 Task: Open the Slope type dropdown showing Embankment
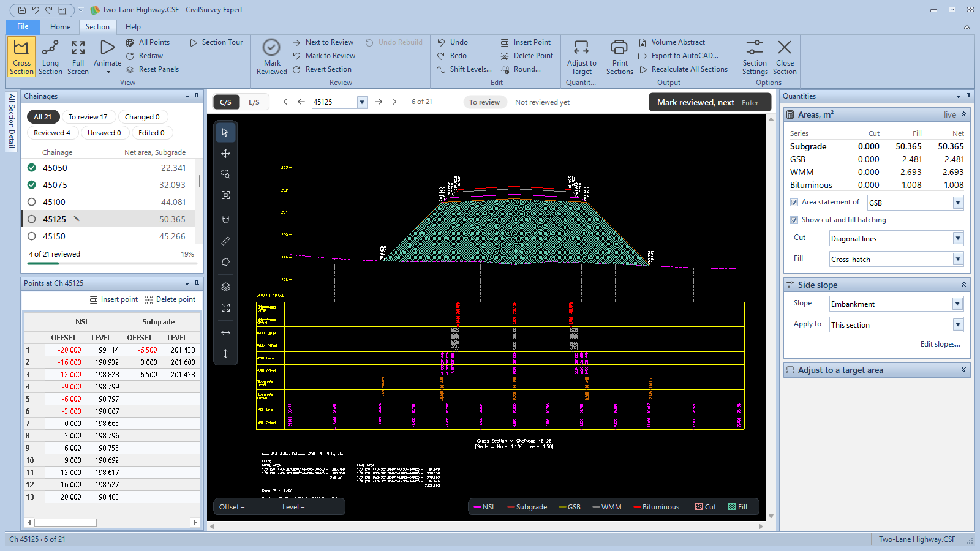pos(897,304)
